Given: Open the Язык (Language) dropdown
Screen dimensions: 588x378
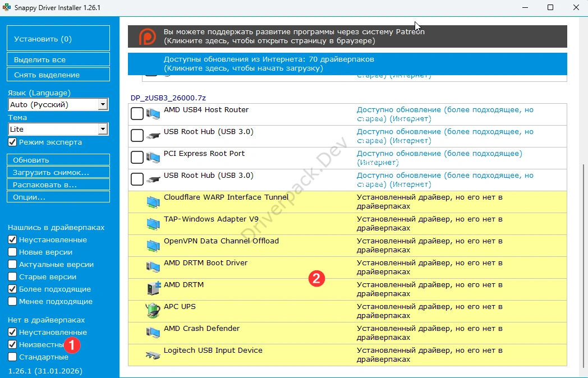Looking at the screenshot, I should 58,105.
